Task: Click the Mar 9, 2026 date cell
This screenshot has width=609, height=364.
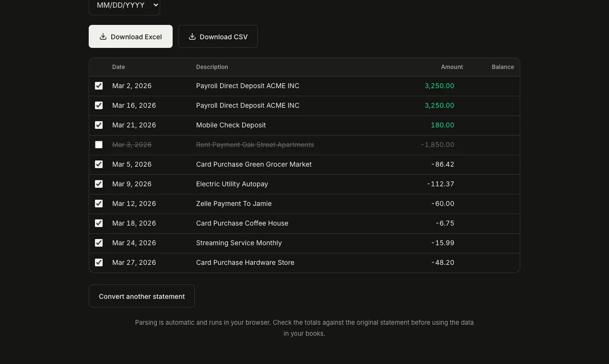Action: point(132,184)
